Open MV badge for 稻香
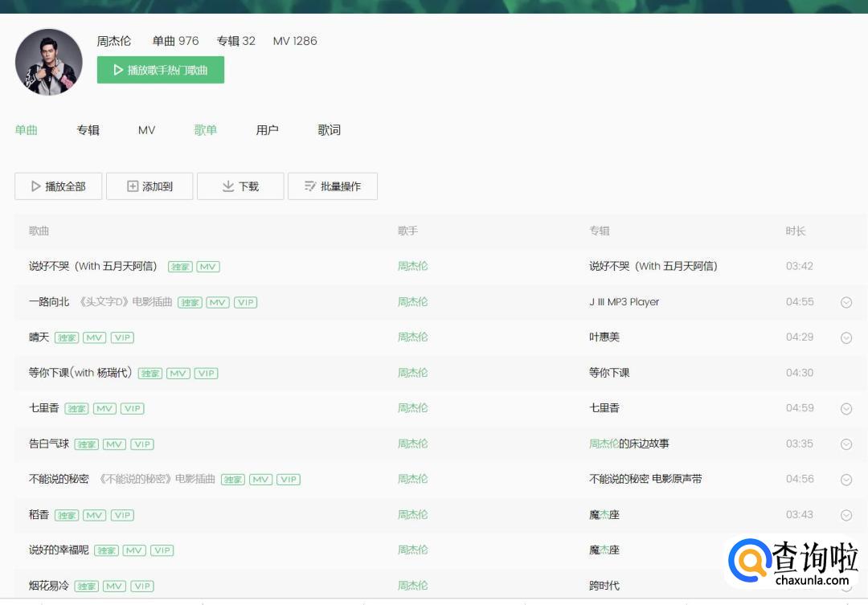The height and width of the screenshot is (605, 868). 95,515
